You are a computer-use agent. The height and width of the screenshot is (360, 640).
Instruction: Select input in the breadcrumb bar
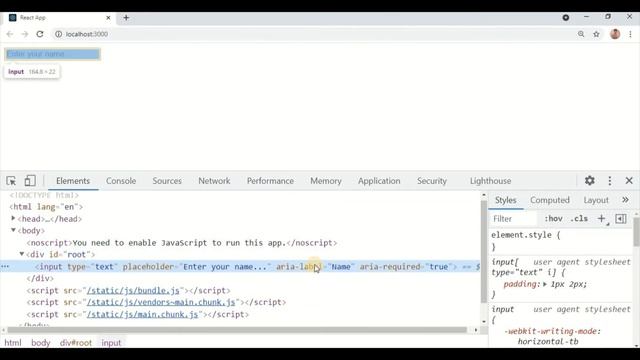(x=111, y=343)
